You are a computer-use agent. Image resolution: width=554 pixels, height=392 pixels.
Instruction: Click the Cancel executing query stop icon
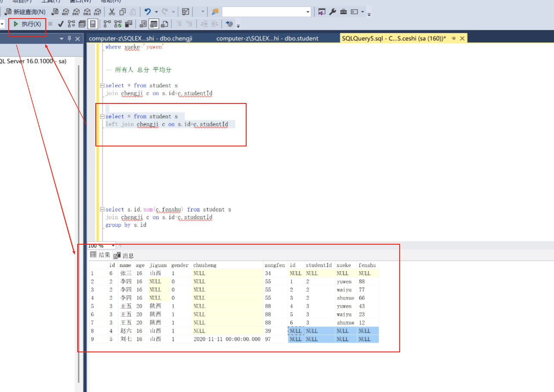tap(50, 24)
